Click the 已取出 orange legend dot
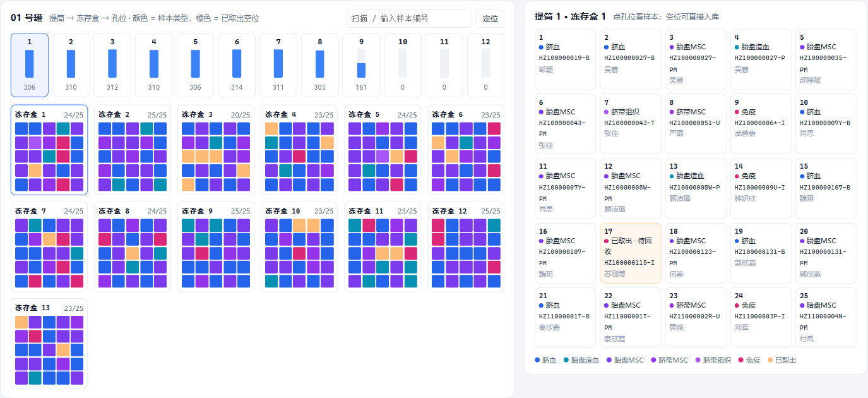 770,360
